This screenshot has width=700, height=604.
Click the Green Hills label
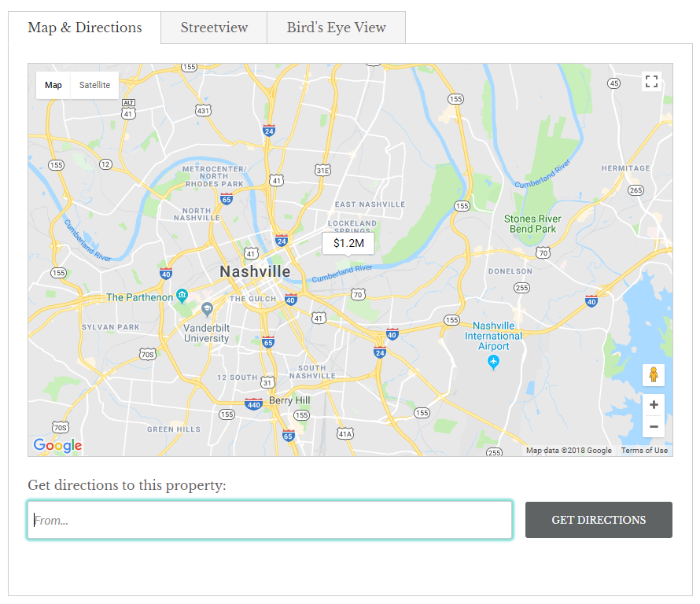pyautogui.click(x=174, y=429)
